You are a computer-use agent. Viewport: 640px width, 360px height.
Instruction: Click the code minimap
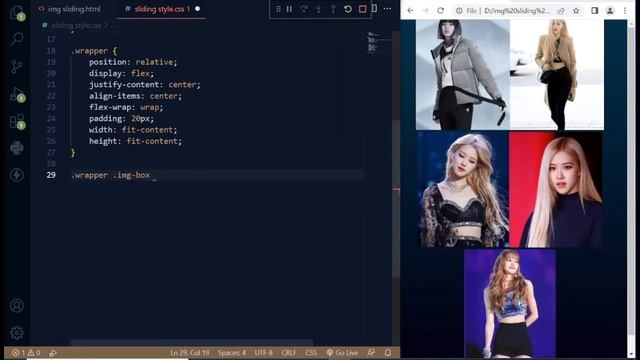[378, 43]
